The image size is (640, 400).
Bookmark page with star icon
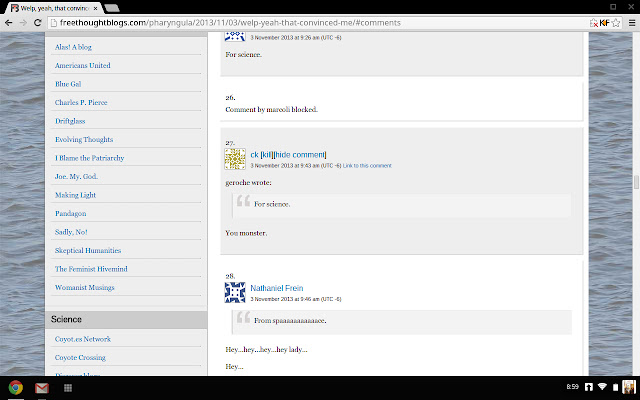point(616,23)
